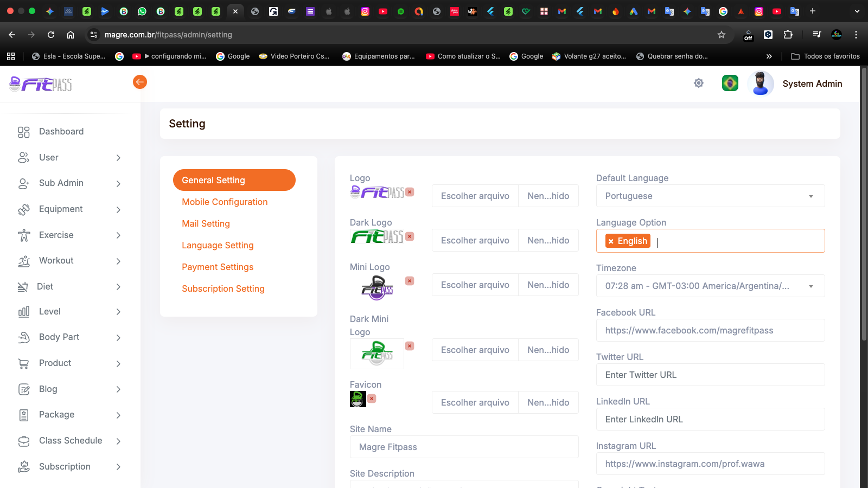868x488 pixels.
Task: Open the Timezone dropdown
Action: [x=710, y=286]
